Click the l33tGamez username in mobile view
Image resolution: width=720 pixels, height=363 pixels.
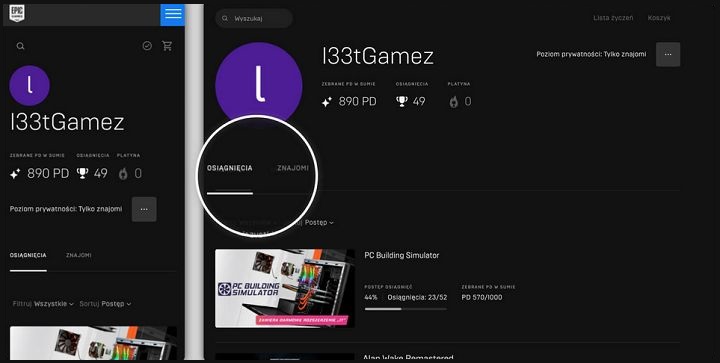(x=67, y=122)
